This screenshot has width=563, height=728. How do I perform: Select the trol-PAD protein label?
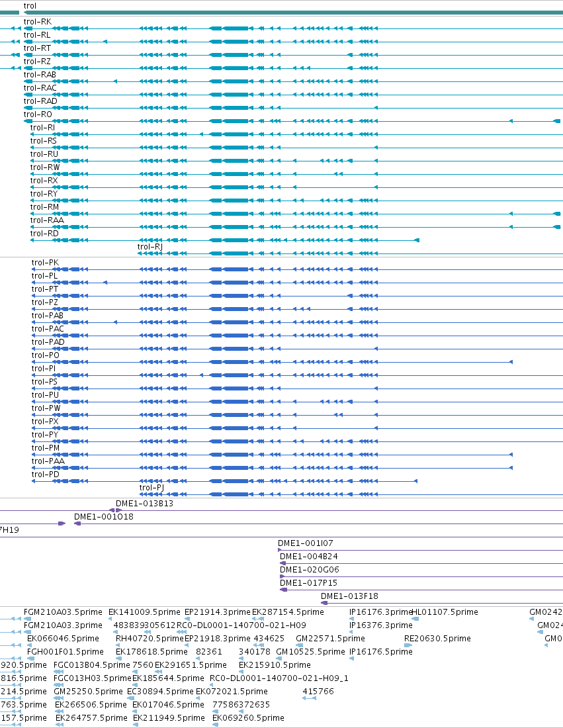click(48, 342)
